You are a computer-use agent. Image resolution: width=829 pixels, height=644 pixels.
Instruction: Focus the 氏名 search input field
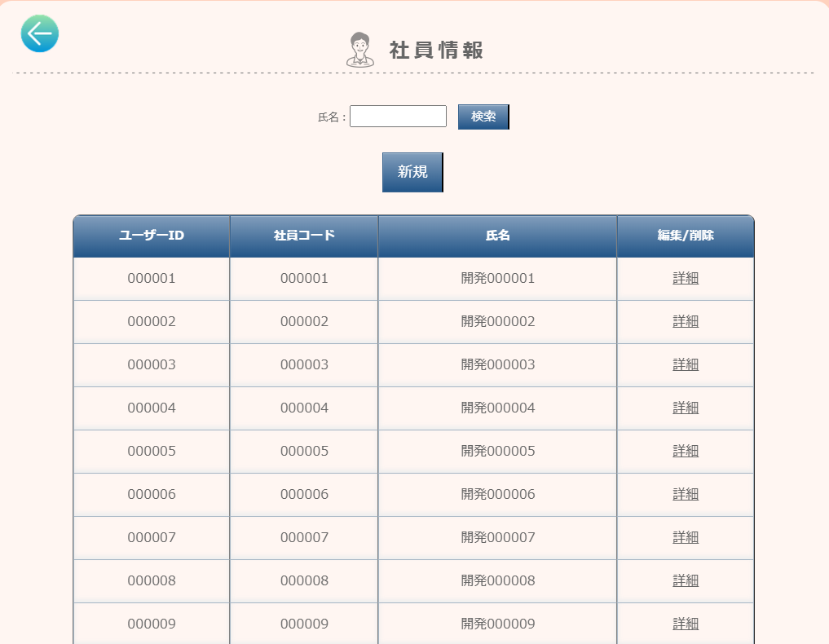pyautogui.click(x=398, y=117)
